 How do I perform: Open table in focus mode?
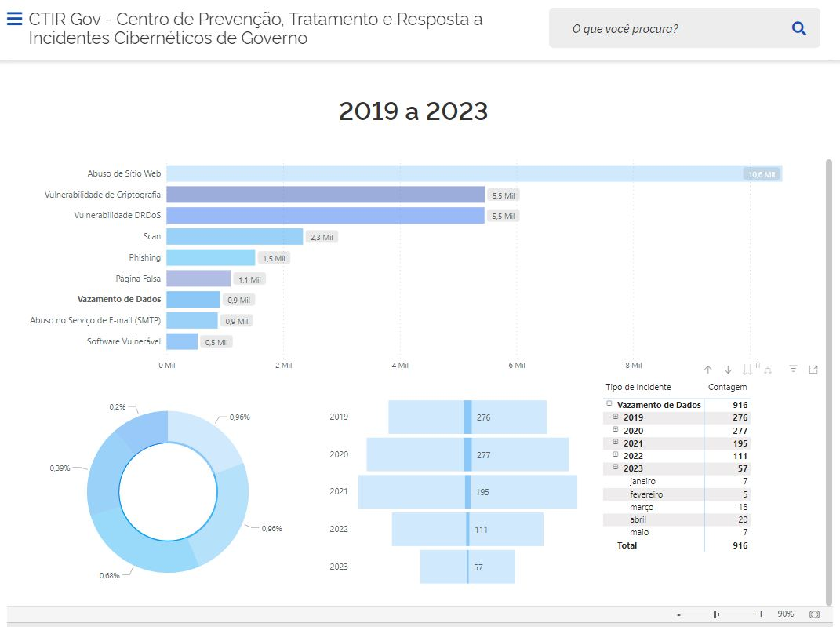(x=813, y=370)
